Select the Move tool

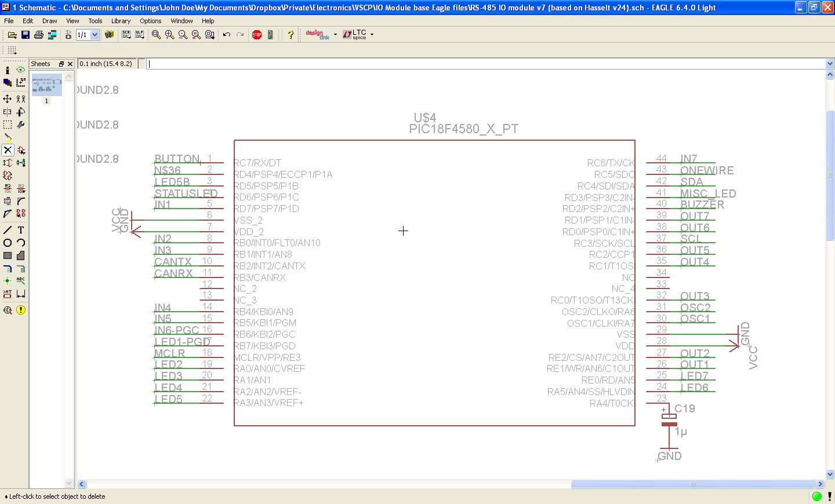(x=8, y=99)
